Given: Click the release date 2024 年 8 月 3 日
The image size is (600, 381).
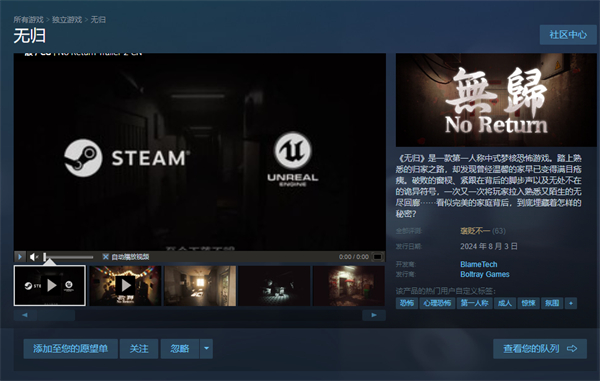Looking at the screenshot, I should [x=489, y=246].
